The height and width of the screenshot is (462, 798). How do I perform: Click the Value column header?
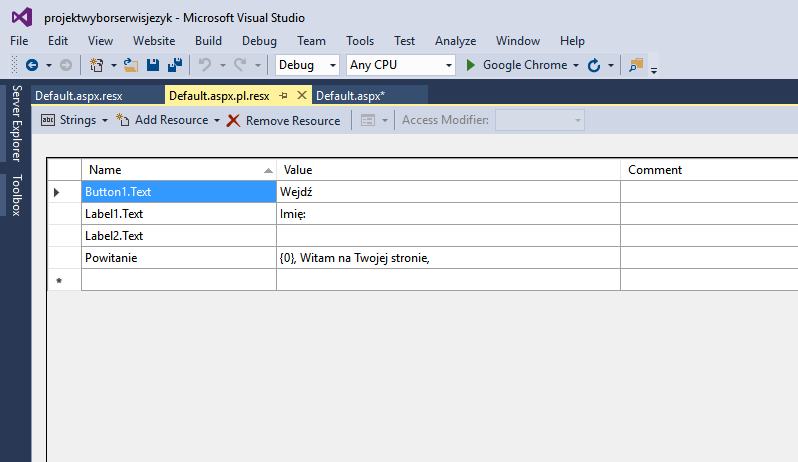click(448, 170)
